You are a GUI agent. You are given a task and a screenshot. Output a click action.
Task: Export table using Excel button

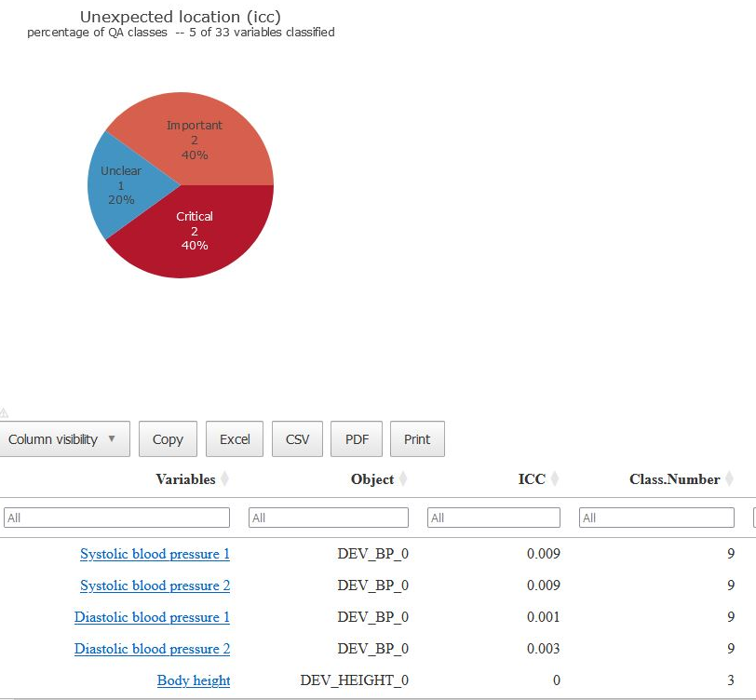point(235,439)
